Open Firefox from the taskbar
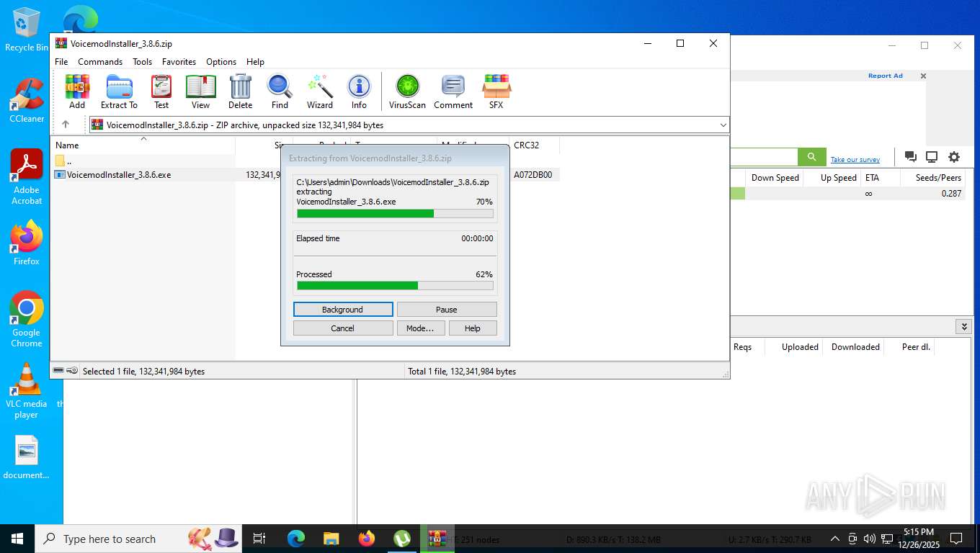 pyautogui.click(x=367, y=539)
